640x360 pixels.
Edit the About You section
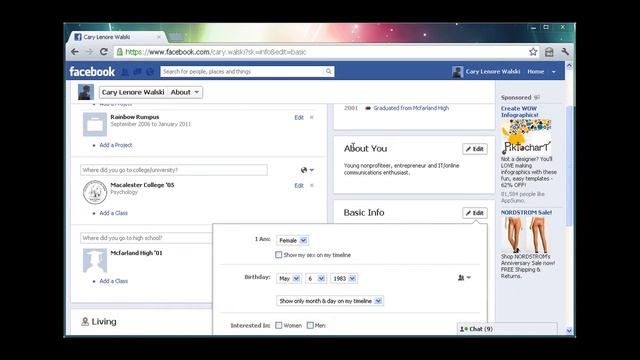coord(475,149)
